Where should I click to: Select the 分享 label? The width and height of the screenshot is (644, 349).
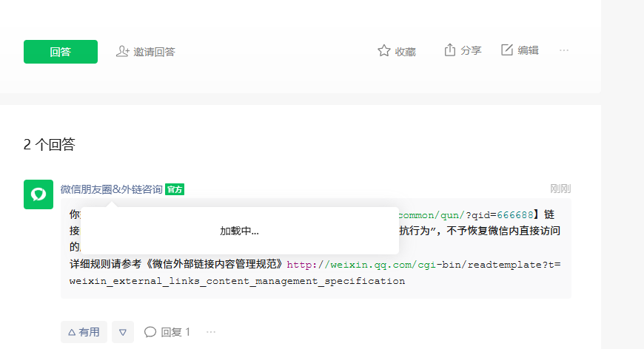(471, 50)
